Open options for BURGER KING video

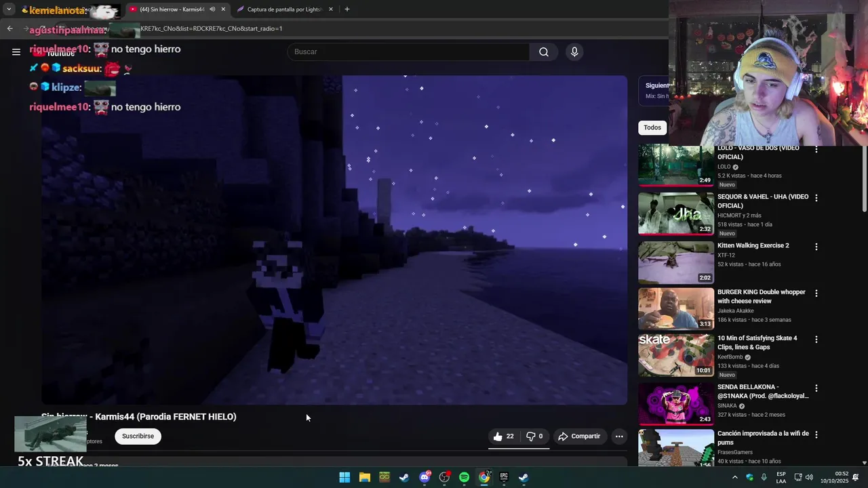click(x=816, y=293)
